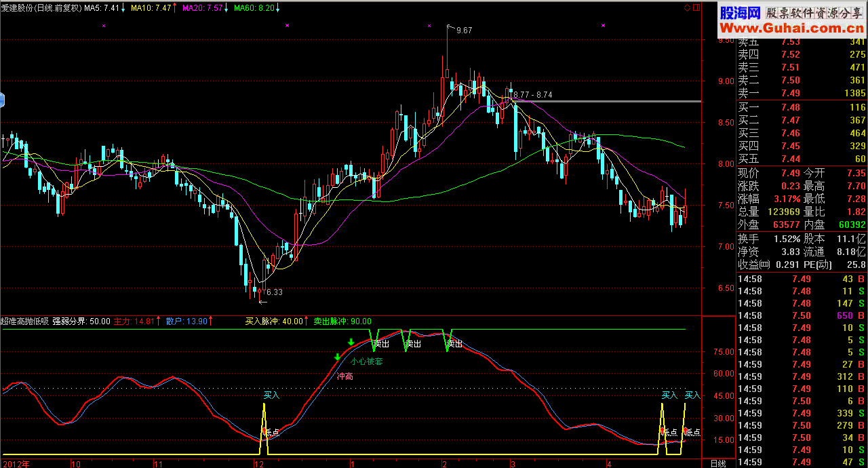
Task: Click the 最高 value 7.70
Action: pyautogui.click(x=856, y=186)
